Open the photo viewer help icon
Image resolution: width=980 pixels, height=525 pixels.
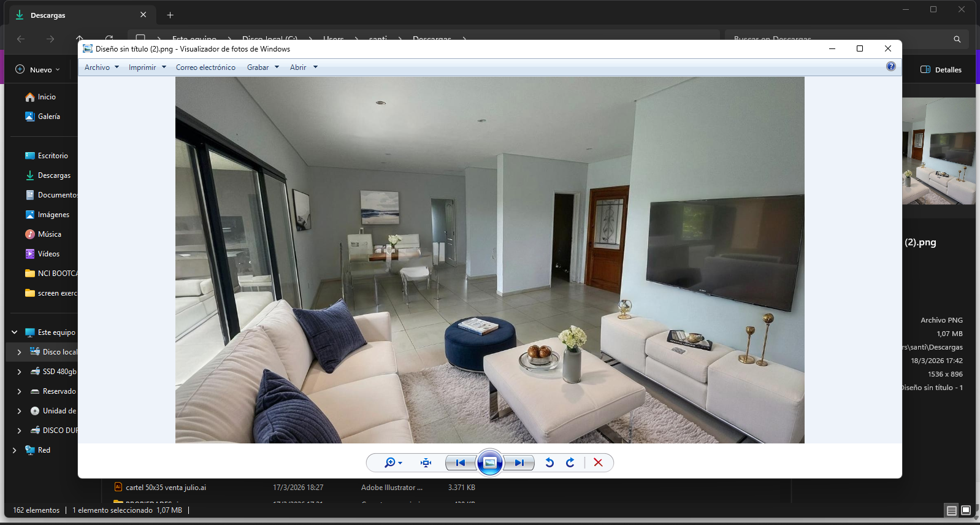click(891, 67)
